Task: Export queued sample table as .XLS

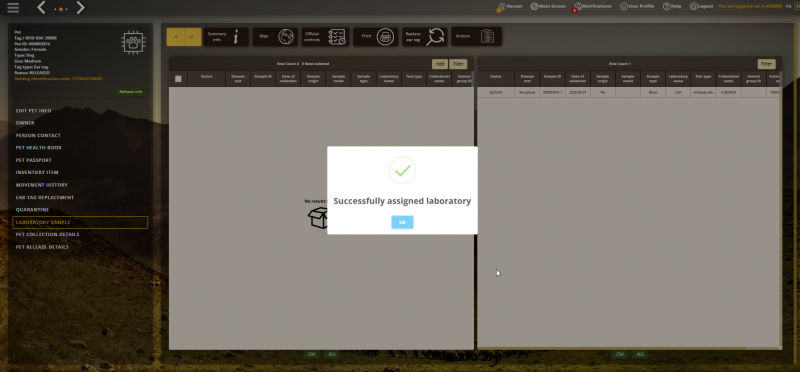Action: point(640,354)
